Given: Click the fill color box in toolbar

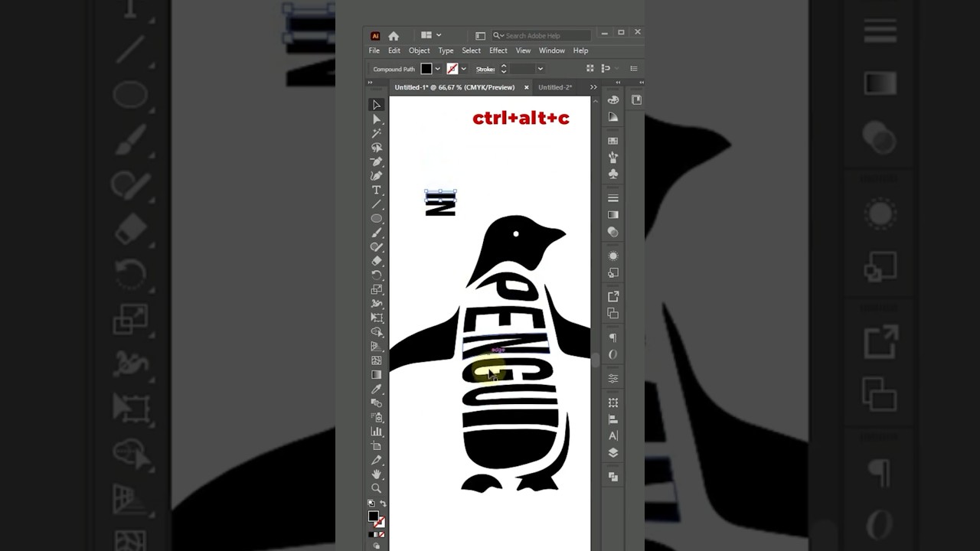Looking at the screenshot, I should coord(373,517).
